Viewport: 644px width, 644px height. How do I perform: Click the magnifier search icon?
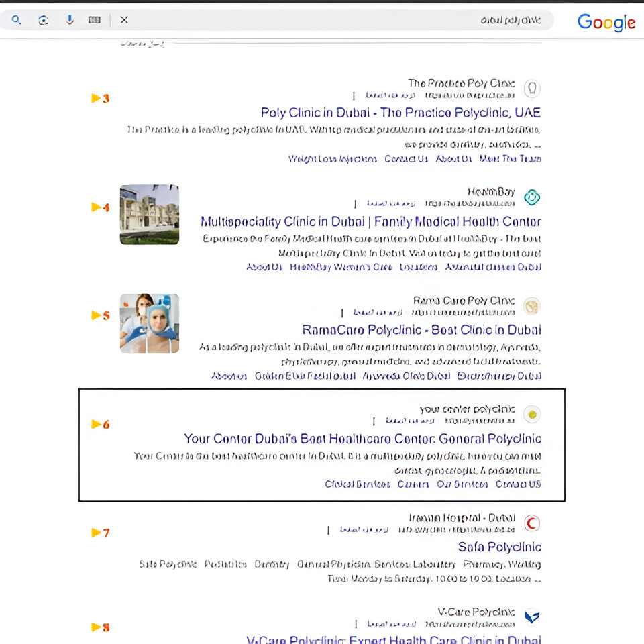coord(16,19)
